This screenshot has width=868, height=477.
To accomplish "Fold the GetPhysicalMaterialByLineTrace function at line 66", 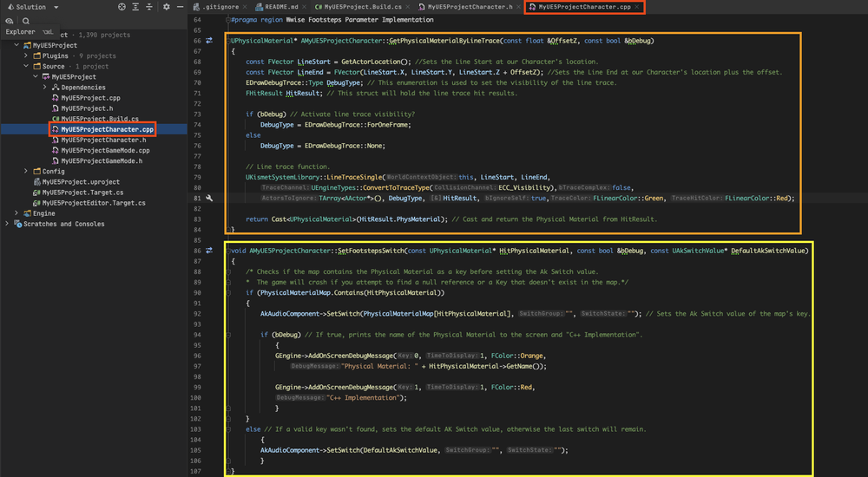I will [228, 41].
